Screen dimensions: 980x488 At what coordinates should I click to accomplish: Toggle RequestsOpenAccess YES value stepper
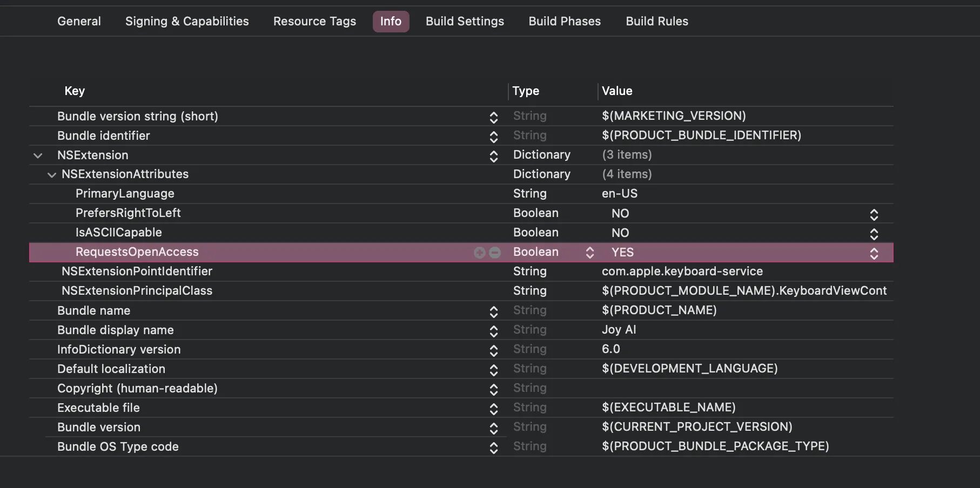click(x=874, y=253)
